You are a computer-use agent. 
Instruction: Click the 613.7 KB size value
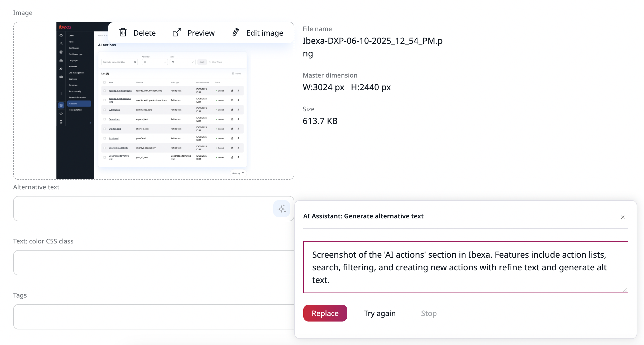[x=320, y=121]
